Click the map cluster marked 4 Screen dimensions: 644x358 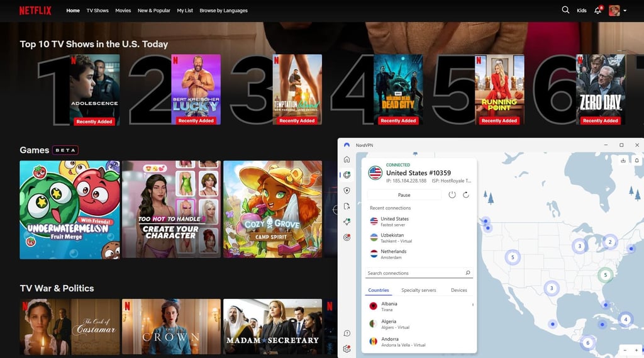point(626,319)
